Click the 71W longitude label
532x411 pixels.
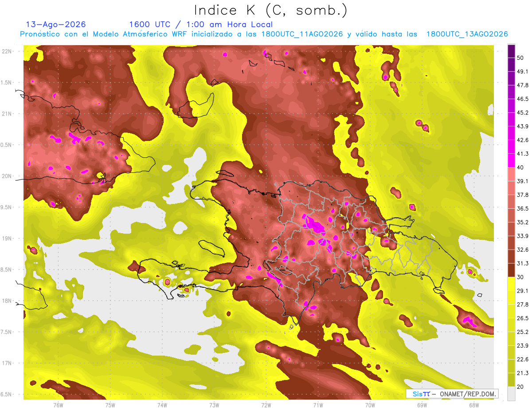point(318,405)
